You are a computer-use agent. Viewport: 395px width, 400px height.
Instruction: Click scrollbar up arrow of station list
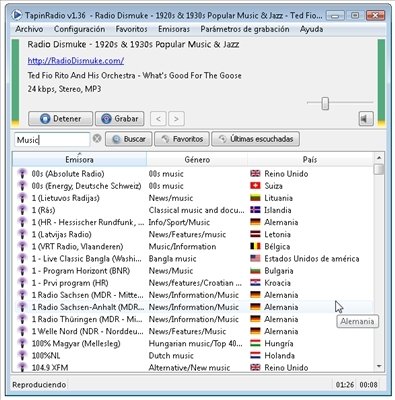379,157
